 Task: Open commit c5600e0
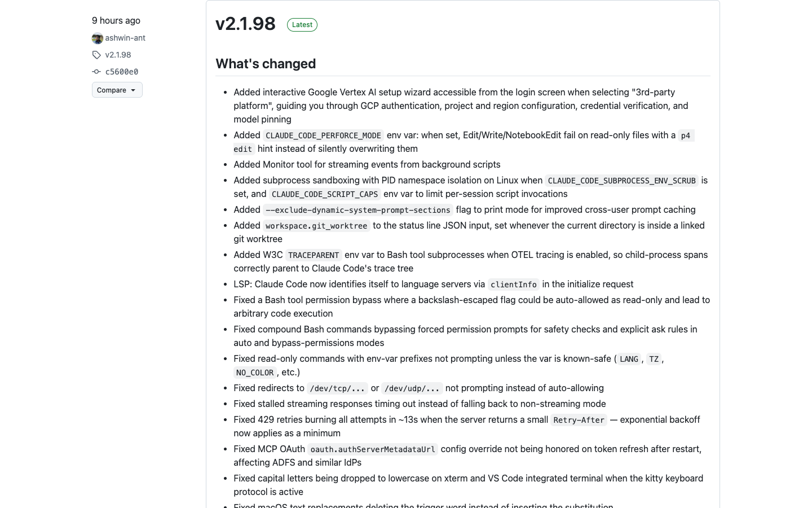pyautogui.click(x=122, y=72)
